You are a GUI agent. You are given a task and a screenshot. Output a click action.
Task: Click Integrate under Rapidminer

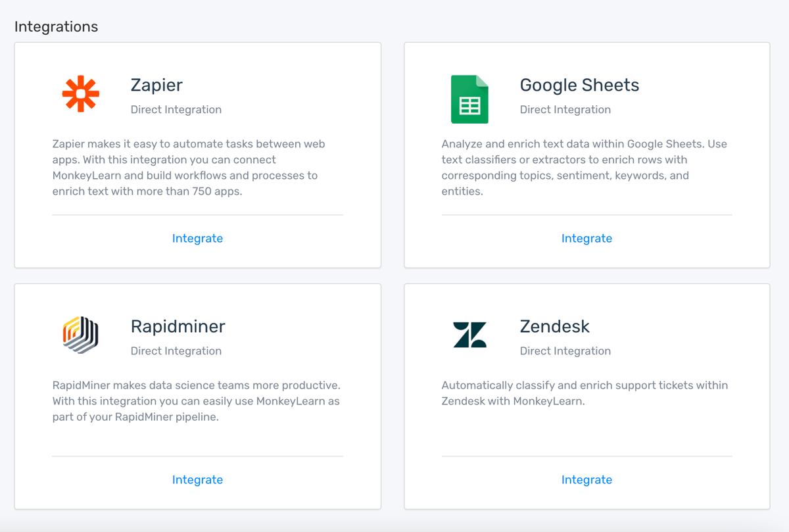[197, 479]
